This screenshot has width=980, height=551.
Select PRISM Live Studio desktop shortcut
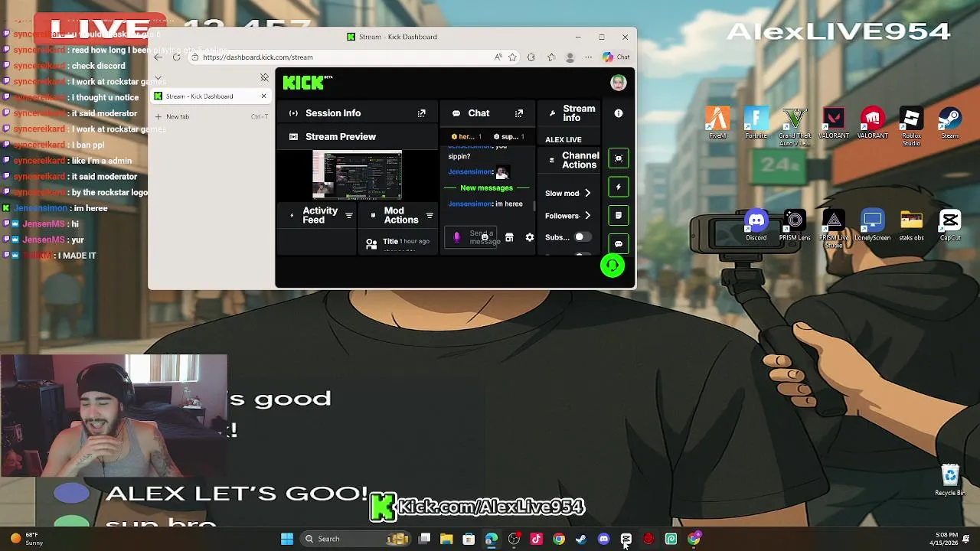pos(834,229)
